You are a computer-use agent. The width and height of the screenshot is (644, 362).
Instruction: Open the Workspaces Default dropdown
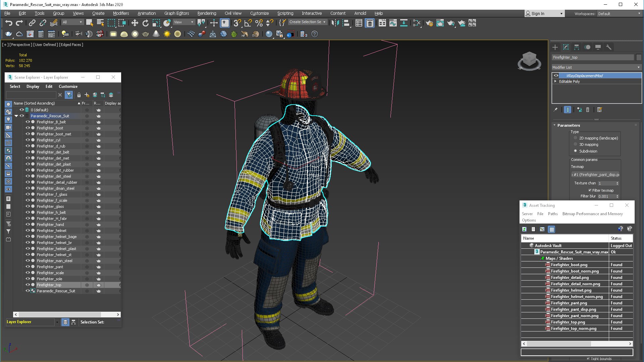pyautogui.click(x=619, y=14)
